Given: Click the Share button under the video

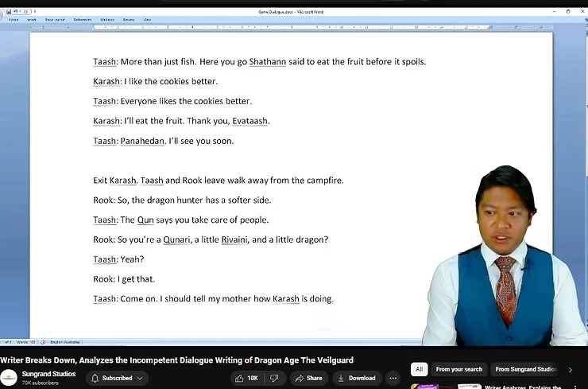Looking at the screenshot, I should [x=309, y=378].
